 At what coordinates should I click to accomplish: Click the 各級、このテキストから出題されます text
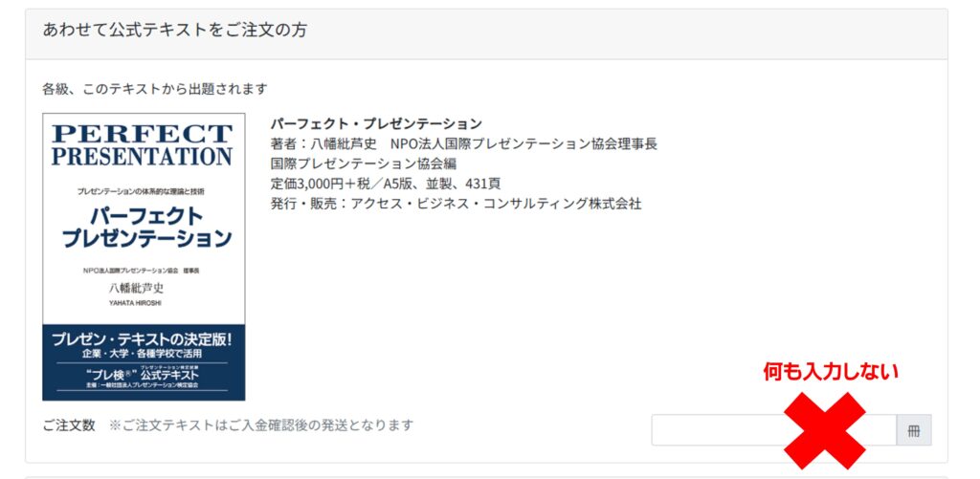[155, 89]
